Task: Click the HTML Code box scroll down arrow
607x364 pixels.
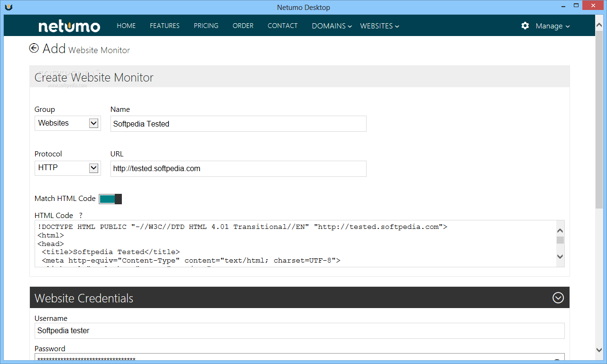Action: (x=560, y=256)
